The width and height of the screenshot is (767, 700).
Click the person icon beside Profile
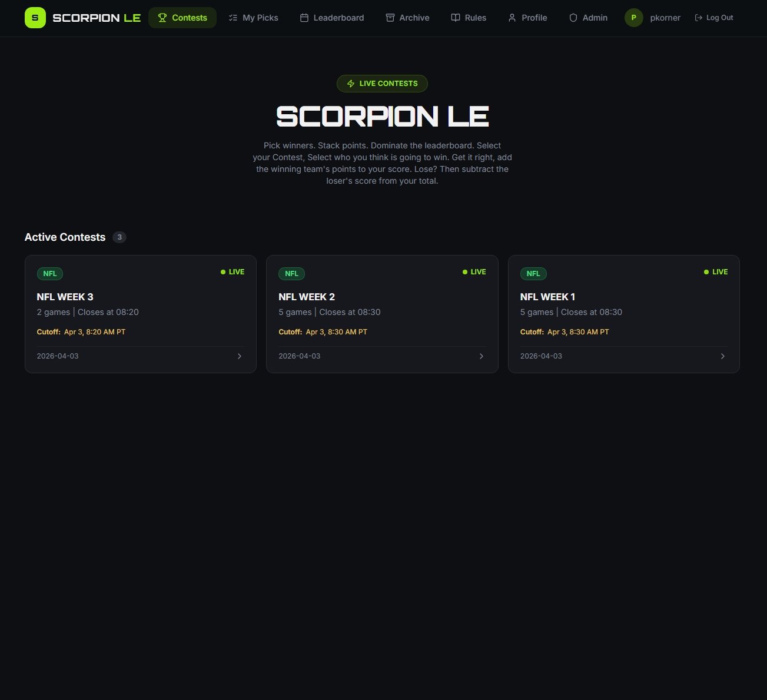pos(512,18)
